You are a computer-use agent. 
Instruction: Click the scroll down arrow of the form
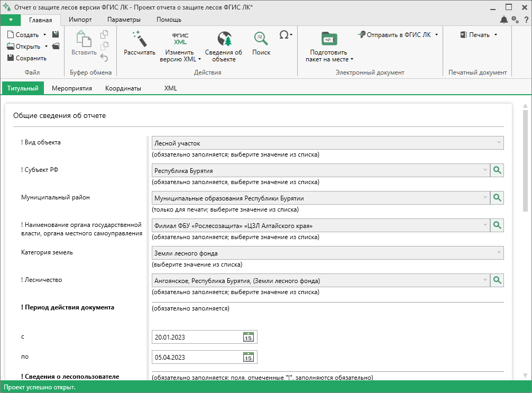point(525,376)
